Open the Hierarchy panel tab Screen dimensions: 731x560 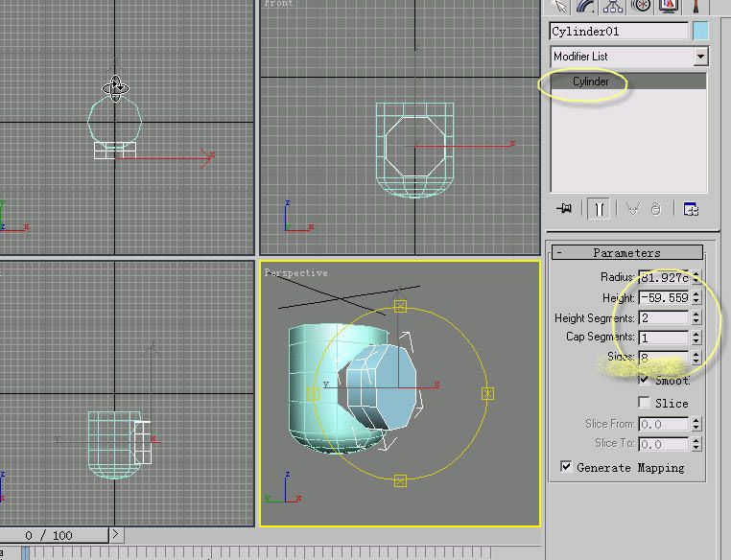tap(613, 6)
